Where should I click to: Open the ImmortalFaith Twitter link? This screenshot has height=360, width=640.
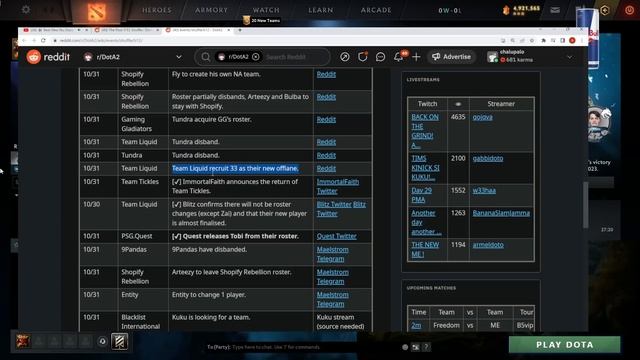(x=338, y=187)
